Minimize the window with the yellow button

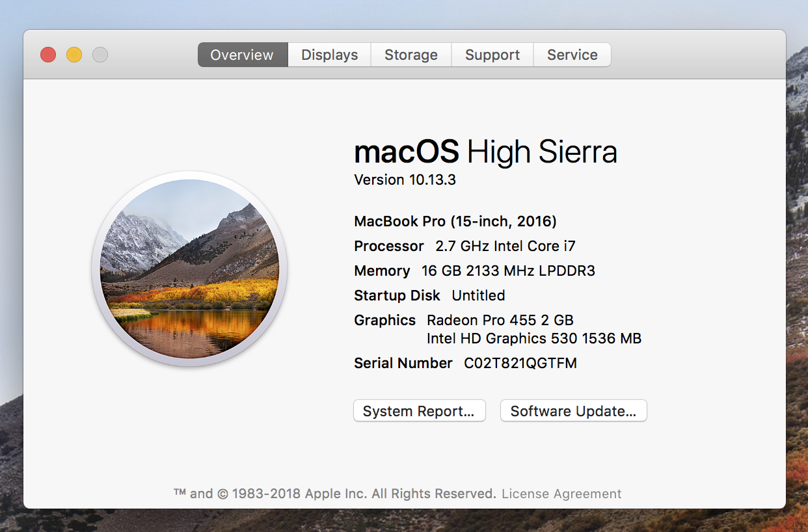[74, 55]
